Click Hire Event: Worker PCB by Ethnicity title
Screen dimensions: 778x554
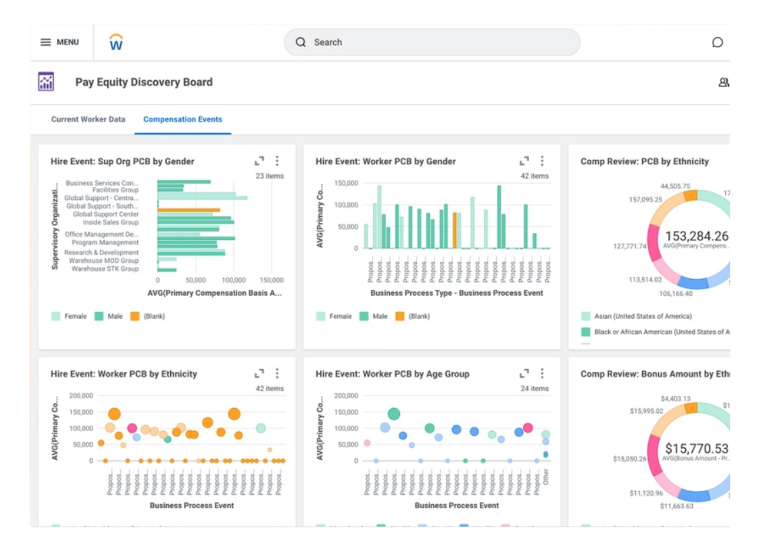click(x=124, y=373)
